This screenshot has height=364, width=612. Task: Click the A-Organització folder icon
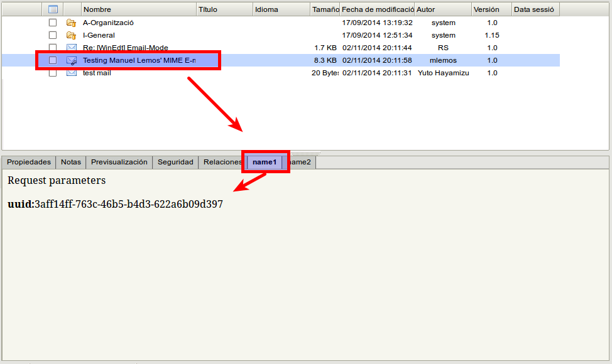coord(71,23)
